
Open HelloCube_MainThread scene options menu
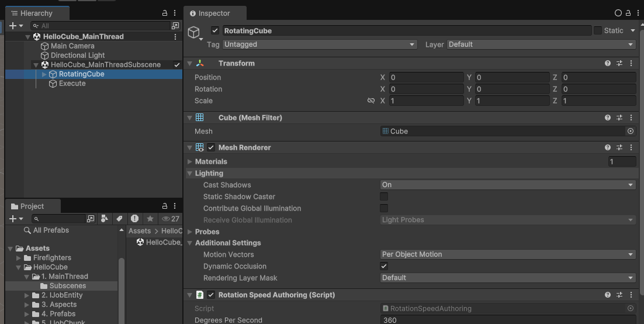pos(175,37)
